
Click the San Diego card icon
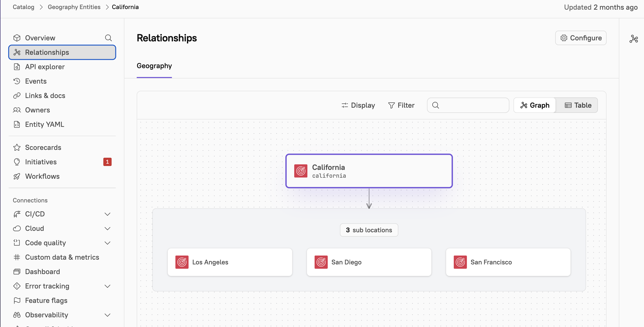pyautogui.click(x=321, y=262)
